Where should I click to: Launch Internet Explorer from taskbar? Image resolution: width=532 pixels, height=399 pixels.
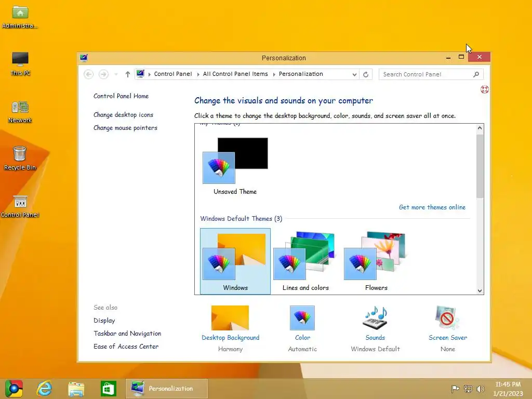point(45,389)
